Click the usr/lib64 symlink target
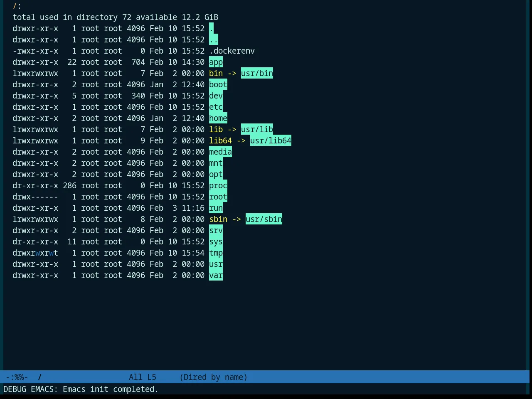Viewport: 532px width, 399px height. pos(271,141)
